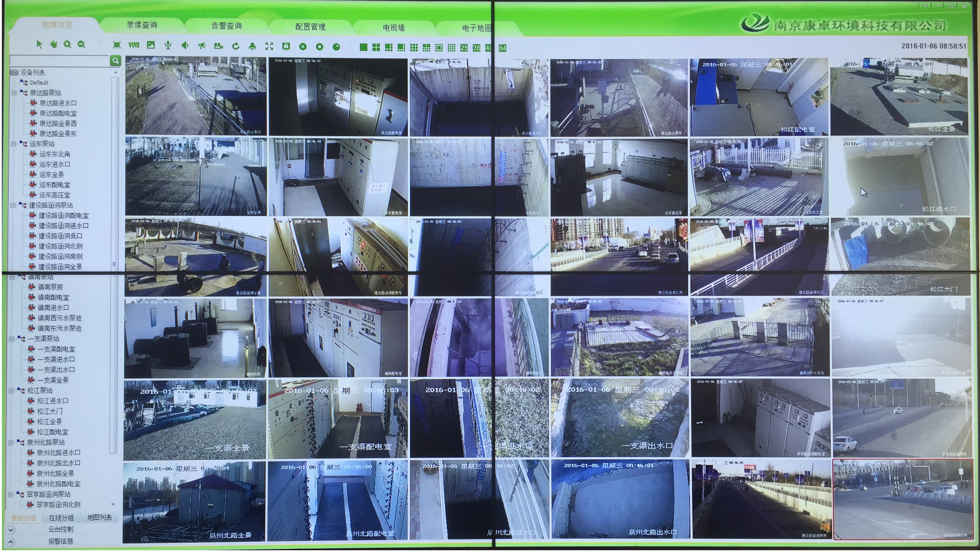Collapse the 松江泵站 tree node
980x553 pixels.
pos(12,390)
